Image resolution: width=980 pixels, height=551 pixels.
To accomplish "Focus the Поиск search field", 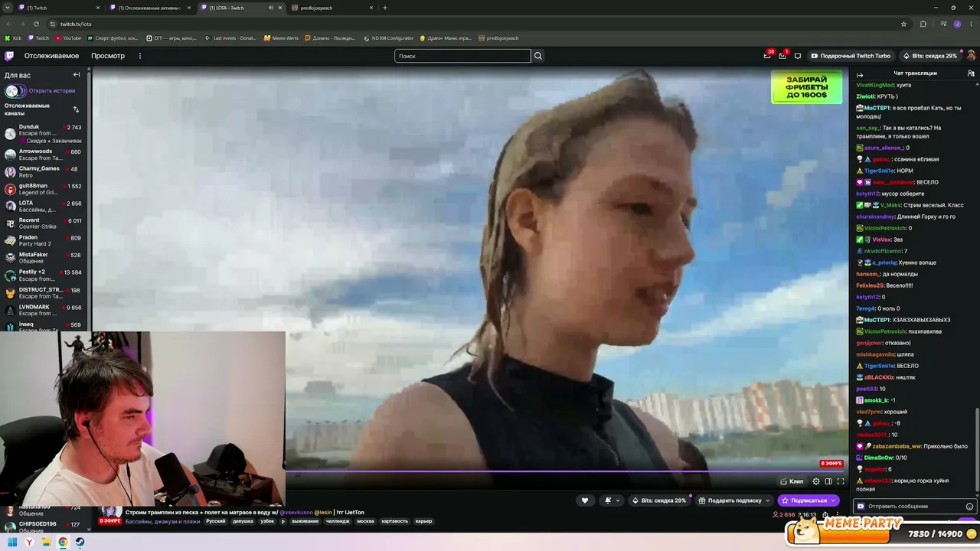I will 462,56.
